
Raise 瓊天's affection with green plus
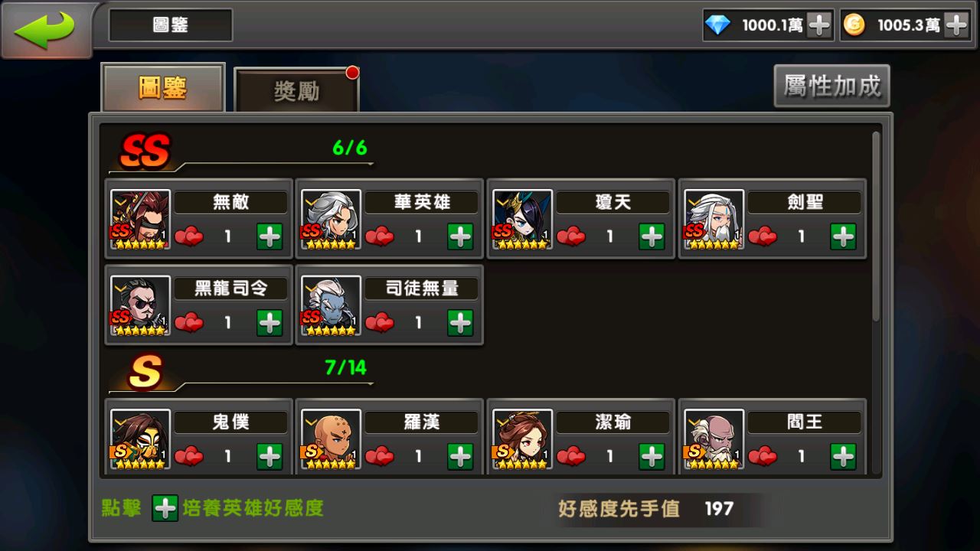(652, 236)
